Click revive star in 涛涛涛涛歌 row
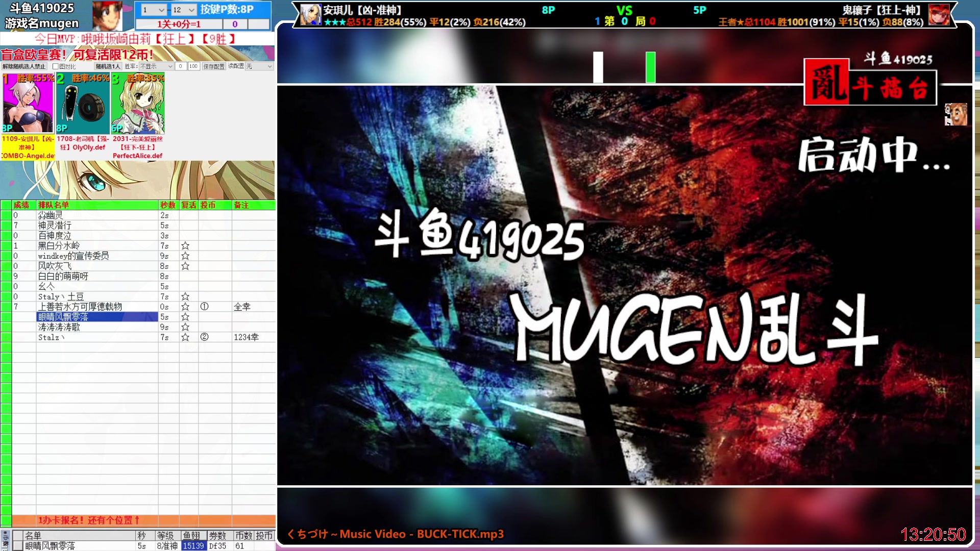This screenshot has height=551, width=980. (x=185, y=328)
